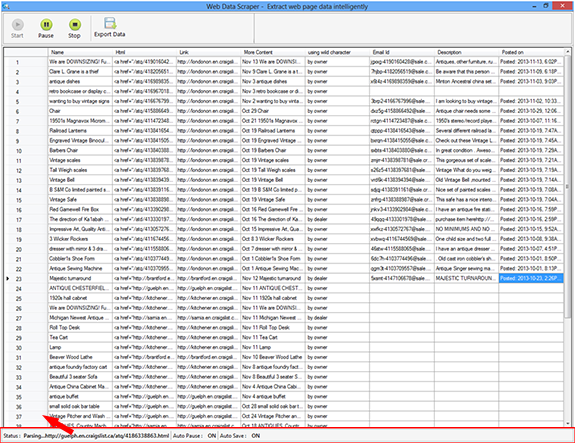Click the scrollbar up arrow
This screenshot has height=443, width=575.
568,52
